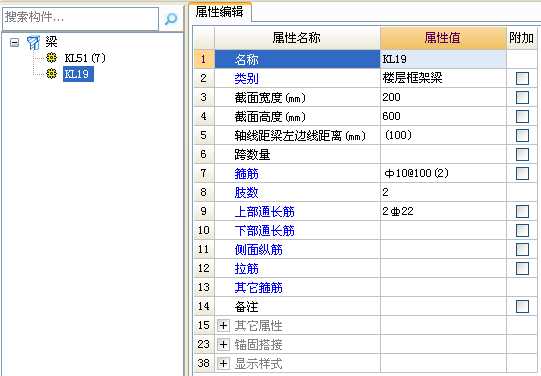This screenshot has width=541, height=376.
Task: Click the 箍筋 property link
Action: click(x=246, y=174)
